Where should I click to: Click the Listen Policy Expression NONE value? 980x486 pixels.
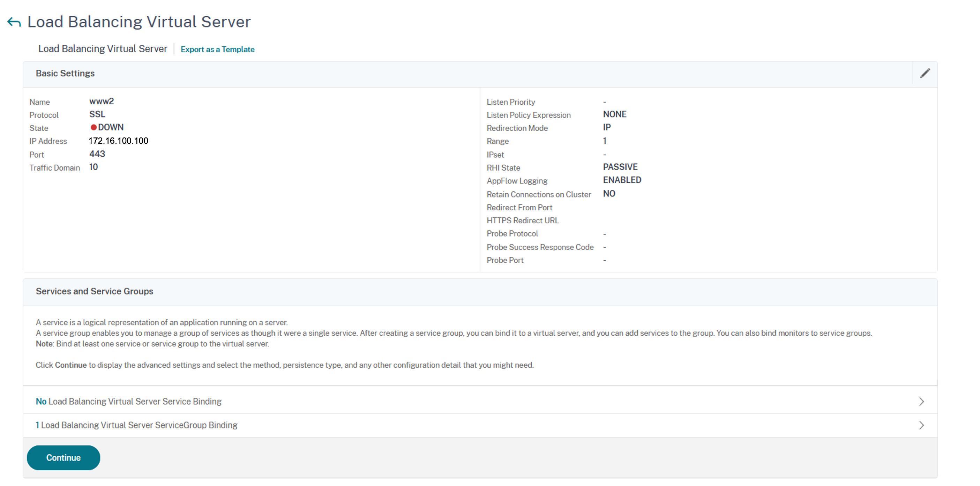(614, 114)
